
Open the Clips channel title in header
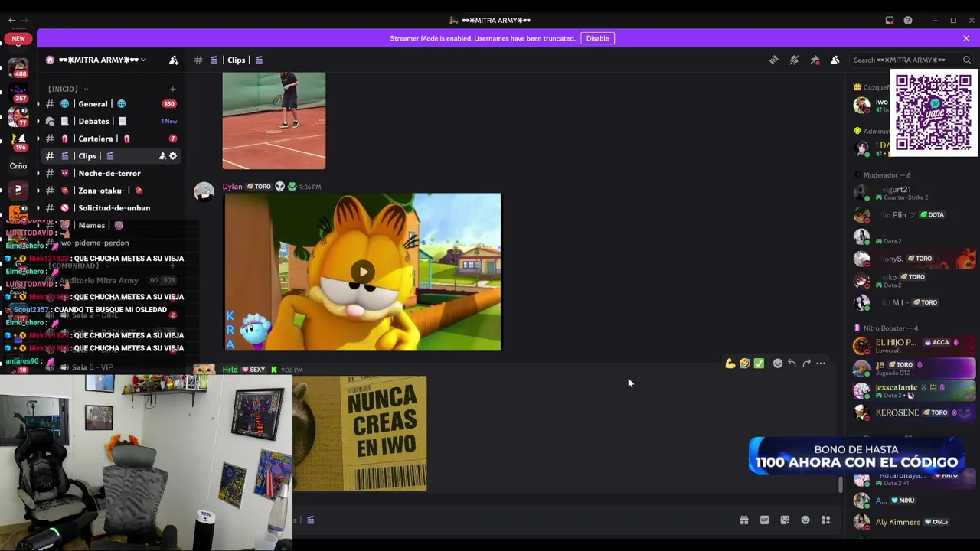point(237,60)
